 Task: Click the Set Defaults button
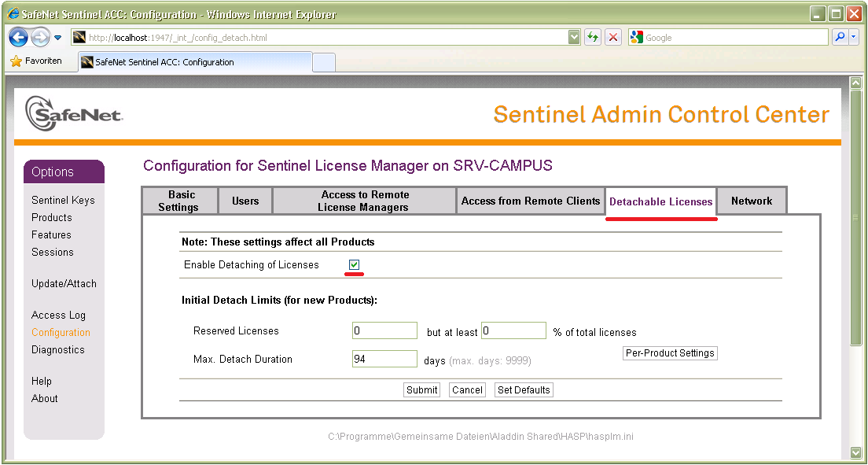click(x=524, y=389)
